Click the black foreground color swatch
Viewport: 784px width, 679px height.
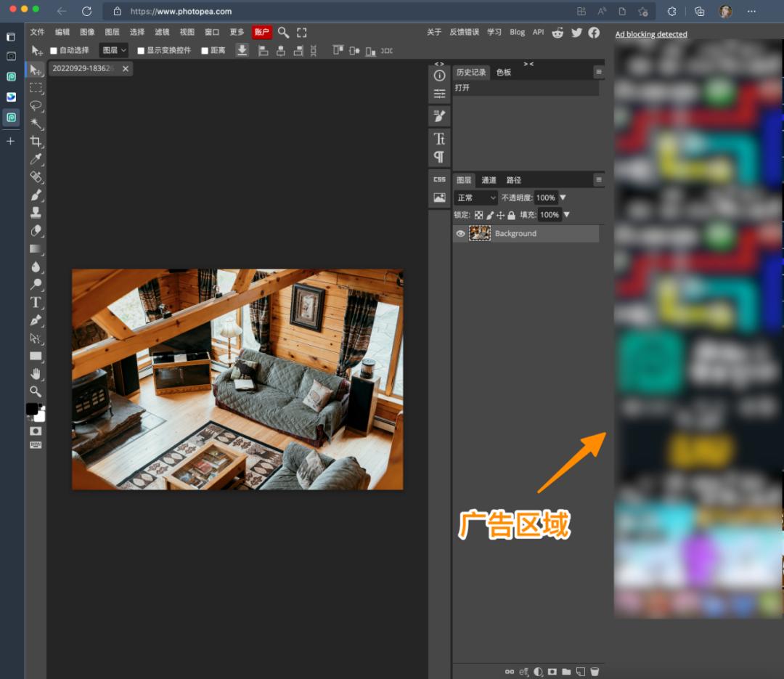coord(32,409)
